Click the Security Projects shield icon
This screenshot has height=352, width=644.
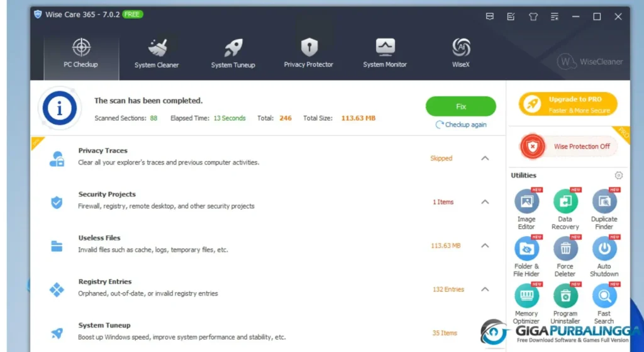57,202
